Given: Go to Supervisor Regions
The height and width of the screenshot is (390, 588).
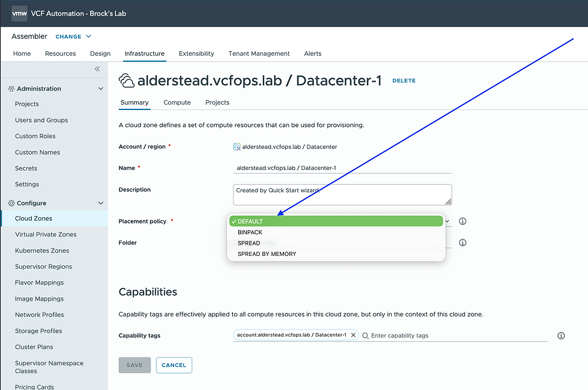Looking at the screenshot, I should click(43, 266).
